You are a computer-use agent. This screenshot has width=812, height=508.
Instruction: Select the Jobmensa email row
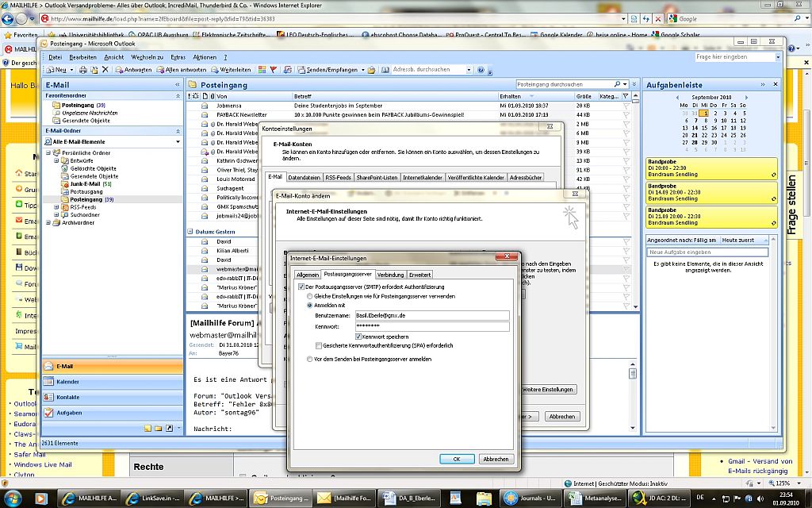pos(408,106)
